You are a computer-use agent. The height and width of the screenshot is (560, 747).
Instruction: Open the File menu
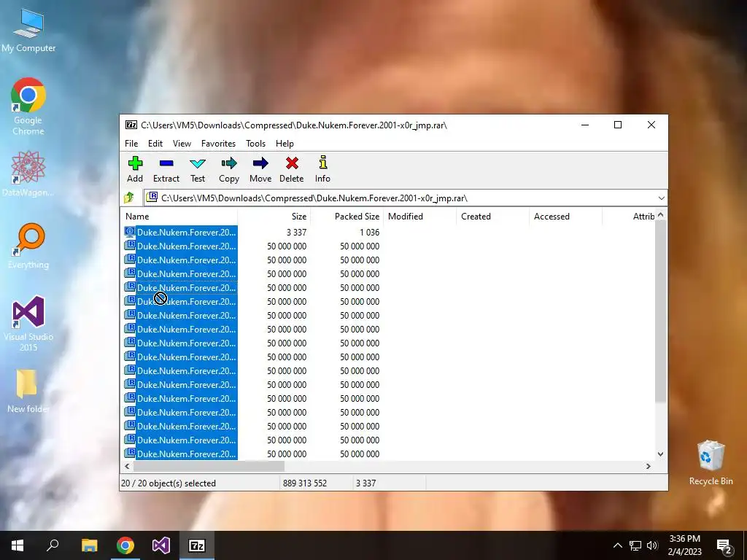click(131, 144)
